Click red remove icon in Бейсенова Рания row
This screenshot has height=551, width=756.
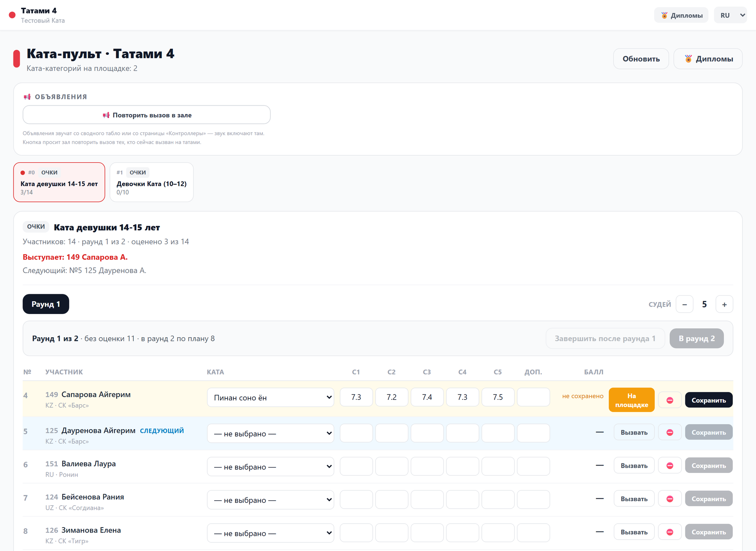point(670,499)
